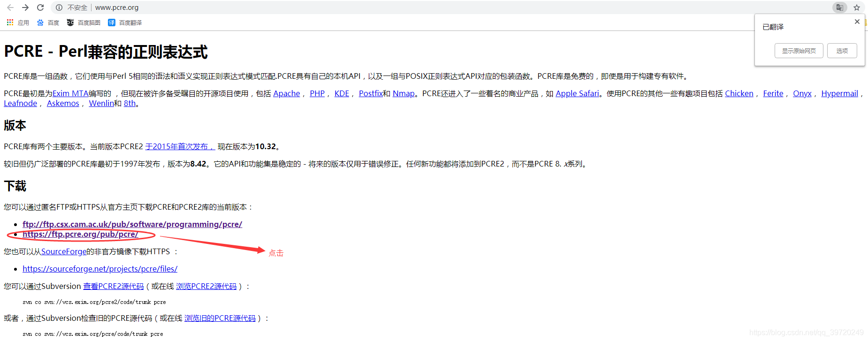Click the 显示原始网页 button

coord(799,51)
